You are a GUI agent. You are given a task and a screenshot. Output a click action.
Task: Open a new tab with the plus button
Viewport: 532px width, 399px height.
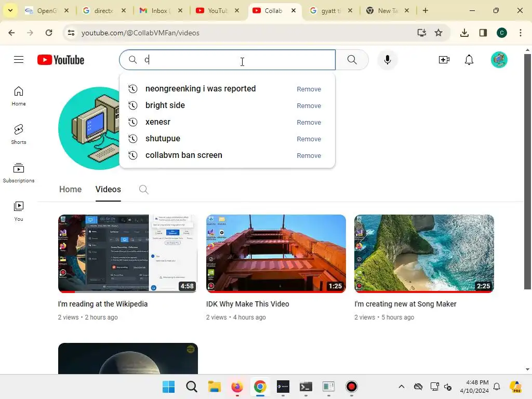click(x=425, y=10)
